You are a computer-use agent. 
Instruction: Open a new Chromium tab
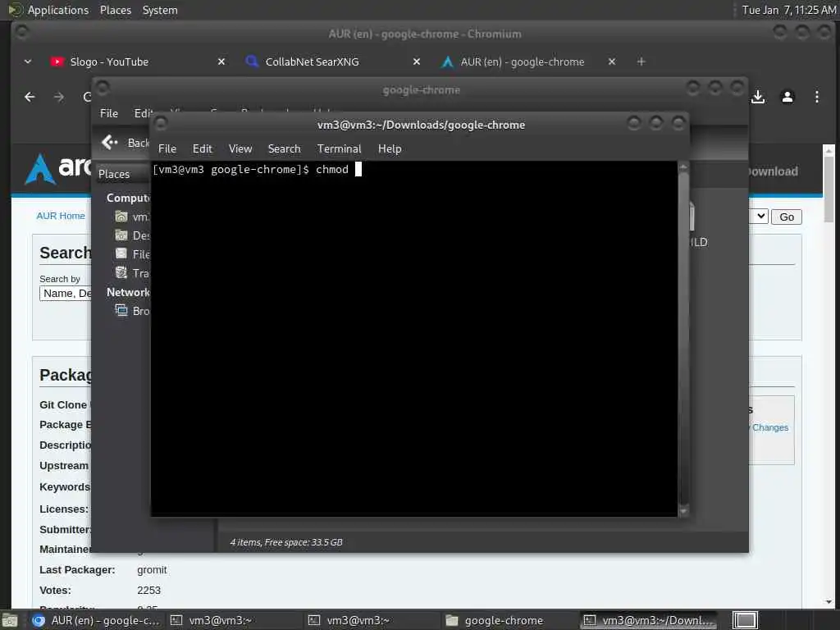[x=641, y=62]
